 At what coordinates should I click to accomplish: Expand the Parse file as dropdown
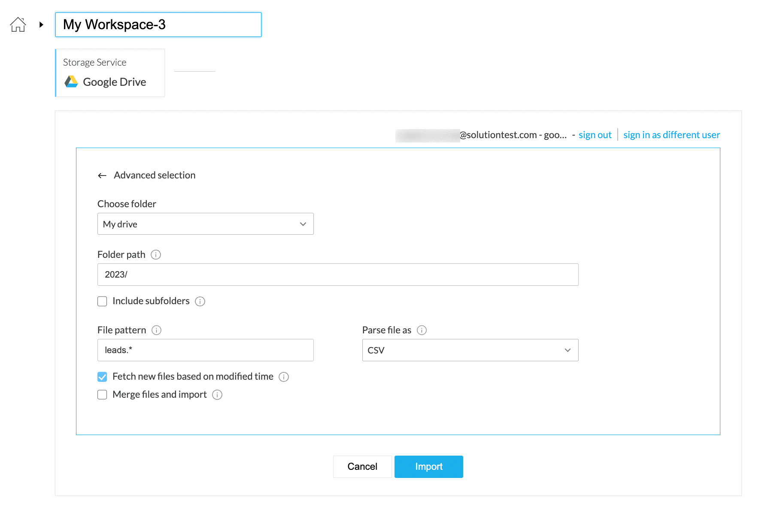[x=470, y=350]
